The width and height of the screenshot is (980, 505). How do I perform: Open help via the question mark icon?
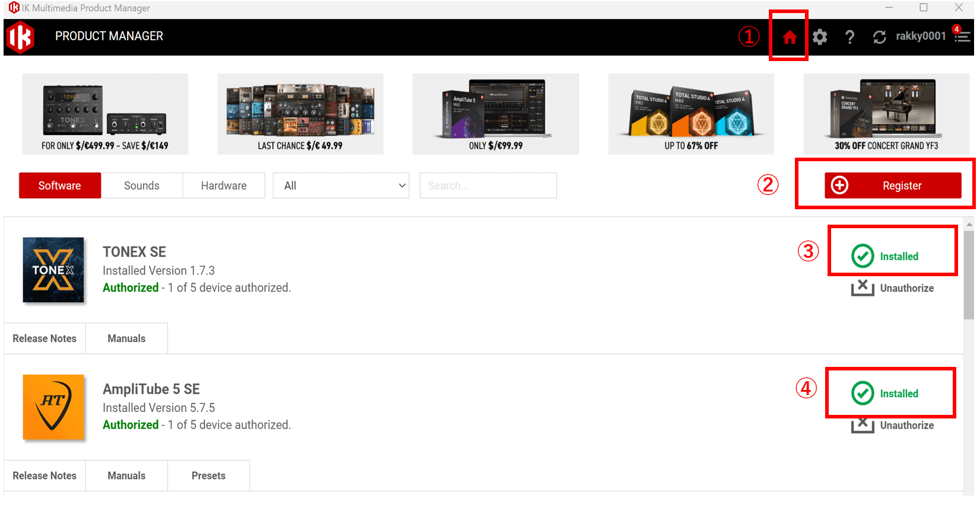tap(849, 37)
